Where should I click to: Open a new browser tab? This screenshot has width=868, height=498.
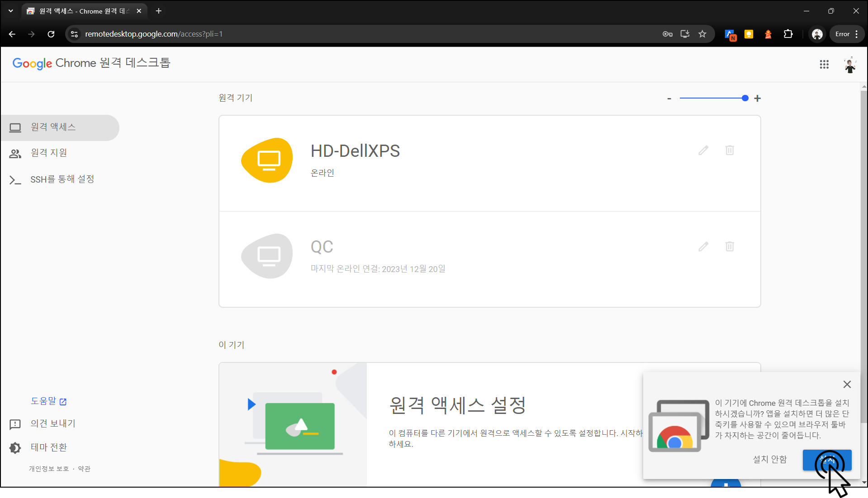point(159,11)
